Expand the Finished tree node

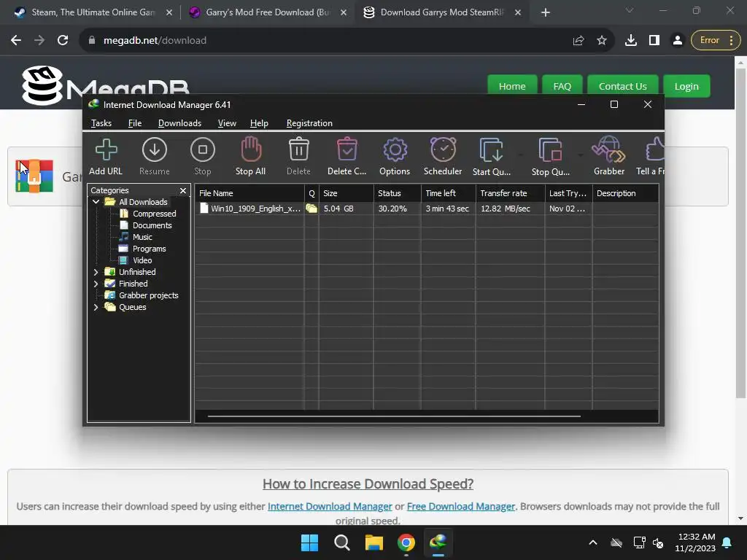click(96, 284)
